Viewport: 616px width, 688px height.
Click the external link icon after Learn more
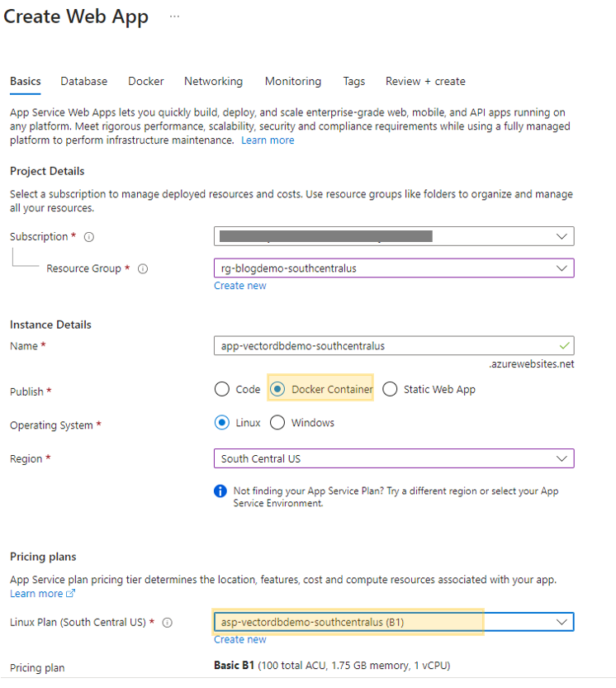(x=68, y=593)
